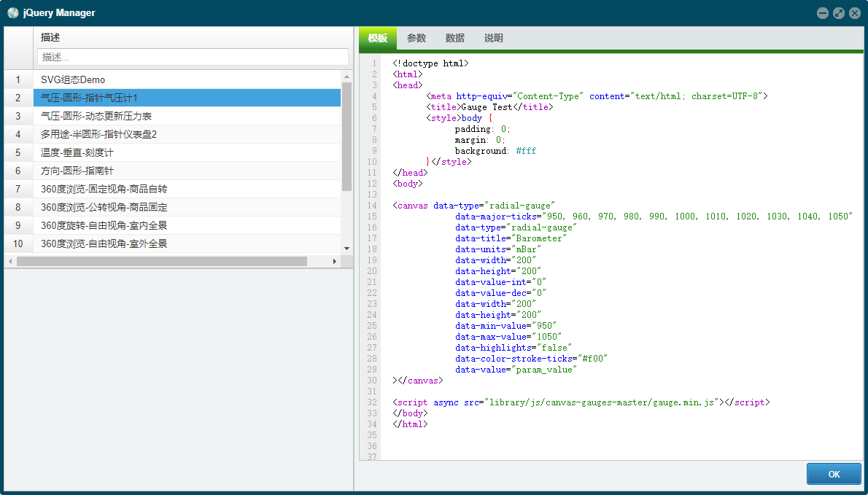The width and height of the screenshot is (868, 495).
Task: Click the closing </html> tag line
Action: (410, 424)
